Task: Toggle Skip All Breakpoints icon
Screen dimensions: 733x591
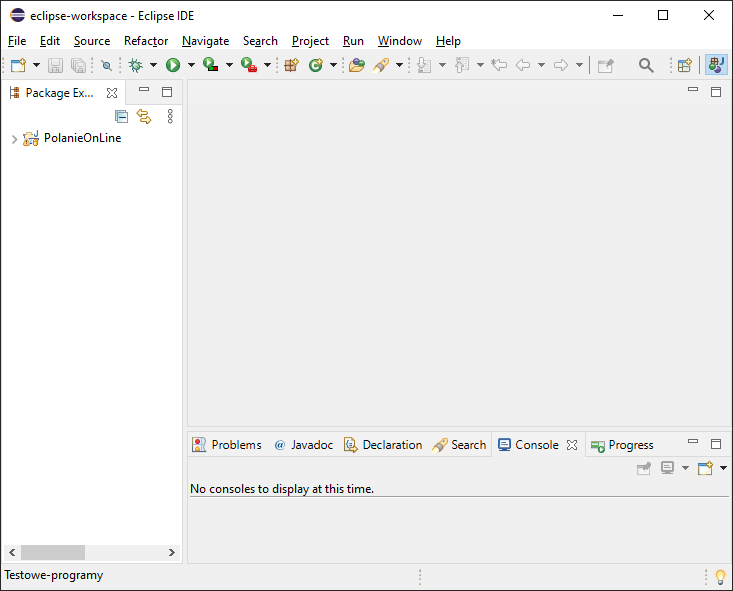Action: 106,65
